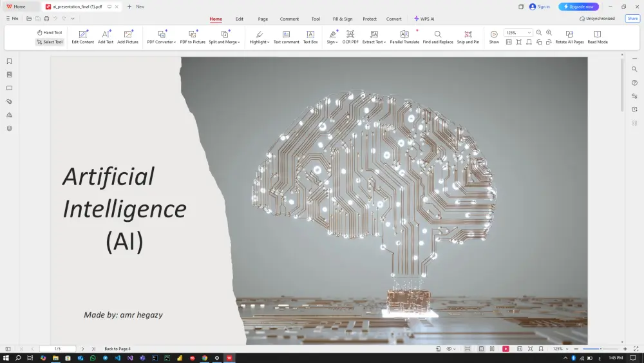
Task: Click the print icon in quick toolbar
Action: (46, 19)
